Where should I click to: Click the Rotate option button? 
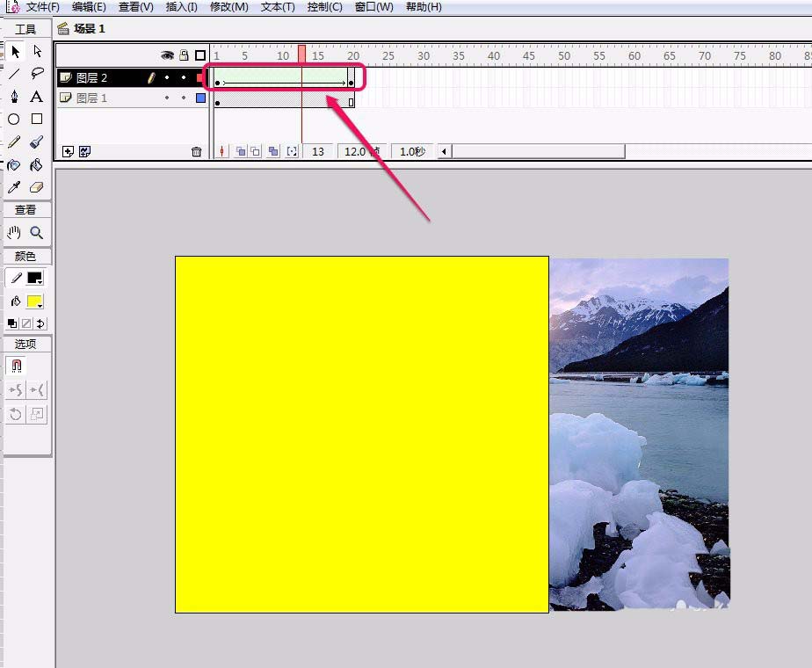[16, 414]
